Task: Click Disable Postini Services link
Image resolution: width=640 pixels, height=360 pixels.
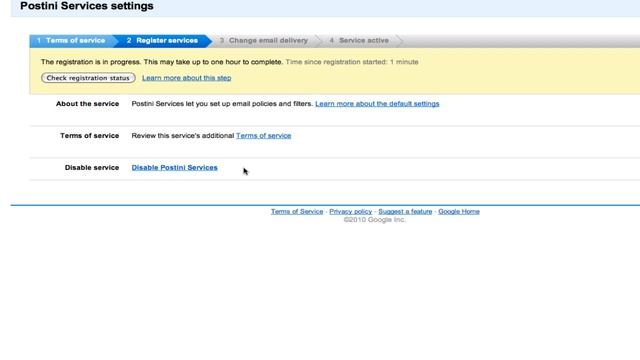Action: click(174, 167)
